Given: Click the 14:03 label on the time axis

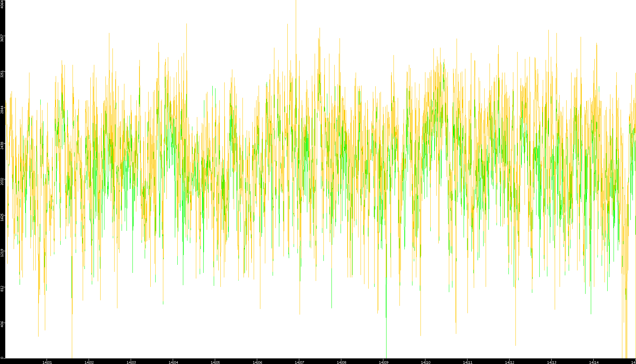Looking at the screenshot, I should (x=131, y=362).
